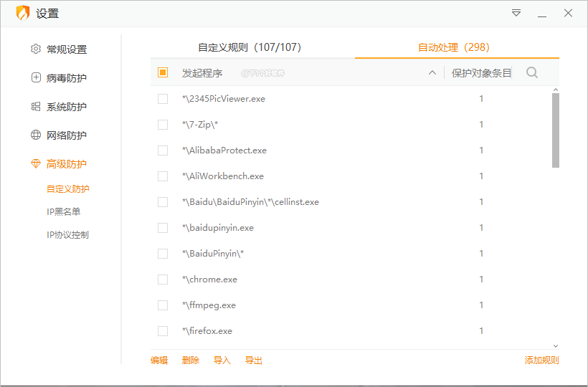
Task: Check the box for *\7-Zip\*
Action: click(x=163, y=125)
